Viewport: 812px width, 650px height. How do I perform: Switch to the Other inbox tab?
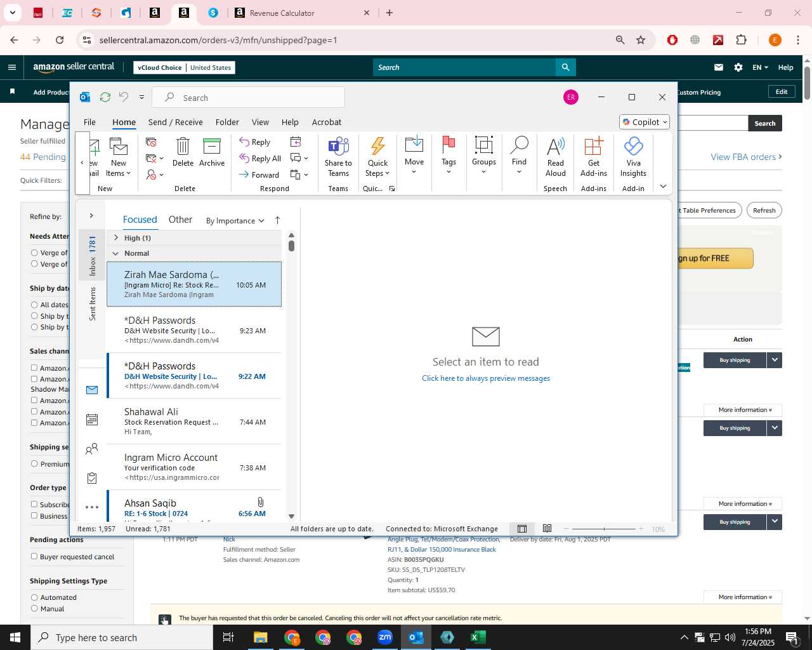[x=180, y=220]
